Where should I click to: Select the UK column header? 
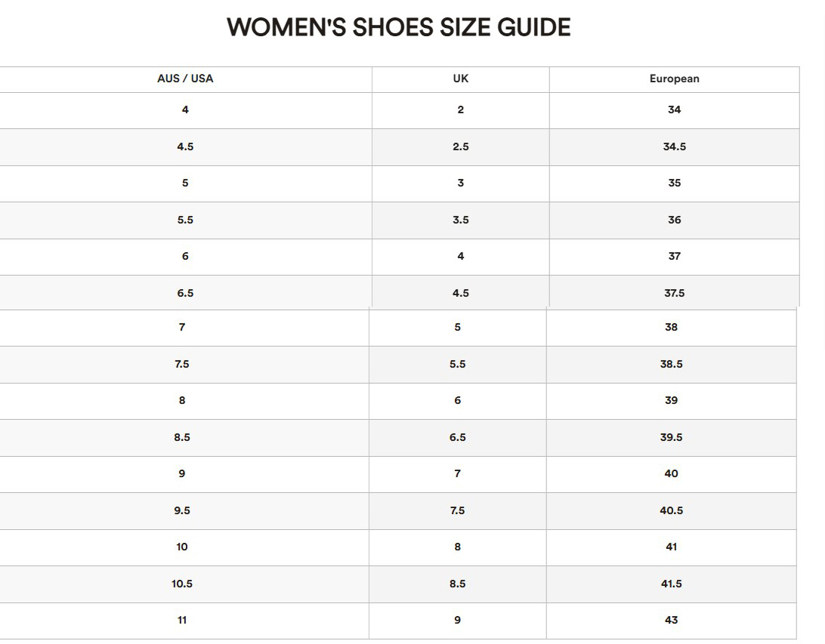pyautogui.click(x=460, y=79)
